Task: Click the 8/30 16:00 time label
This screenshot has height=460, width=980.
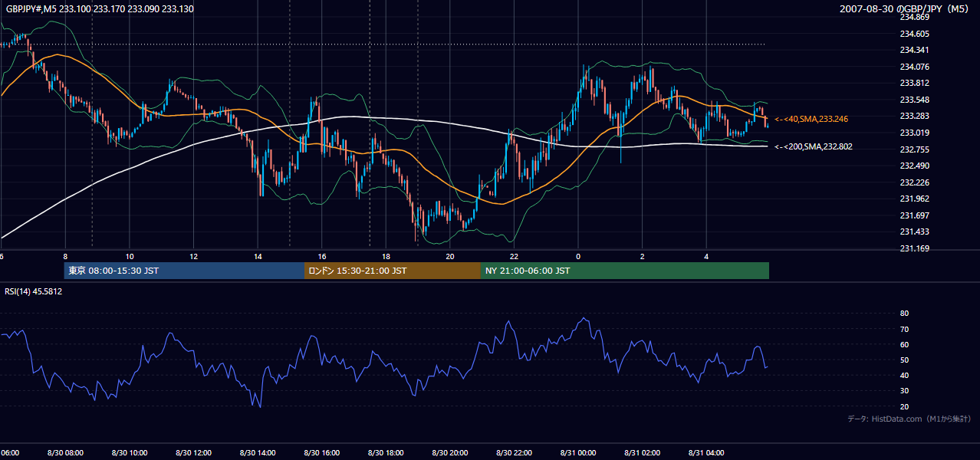Action: point(322,452)
